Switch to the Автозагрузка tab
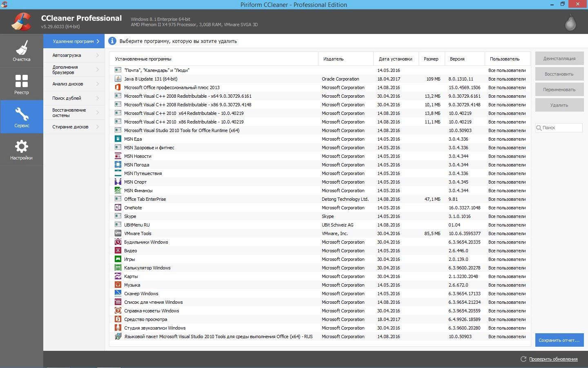The width and height of the screenshot is (588, 368). 74,55
